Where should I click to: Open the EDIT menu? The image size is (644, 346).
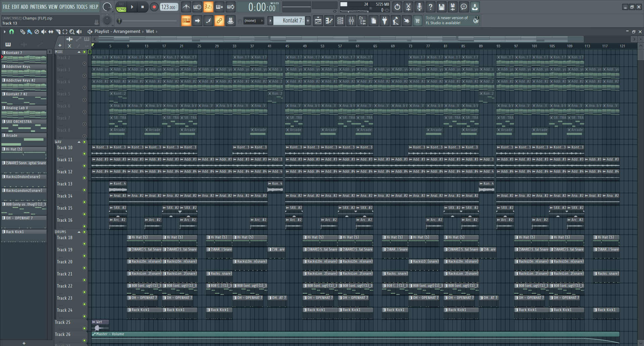coord(15,7)
